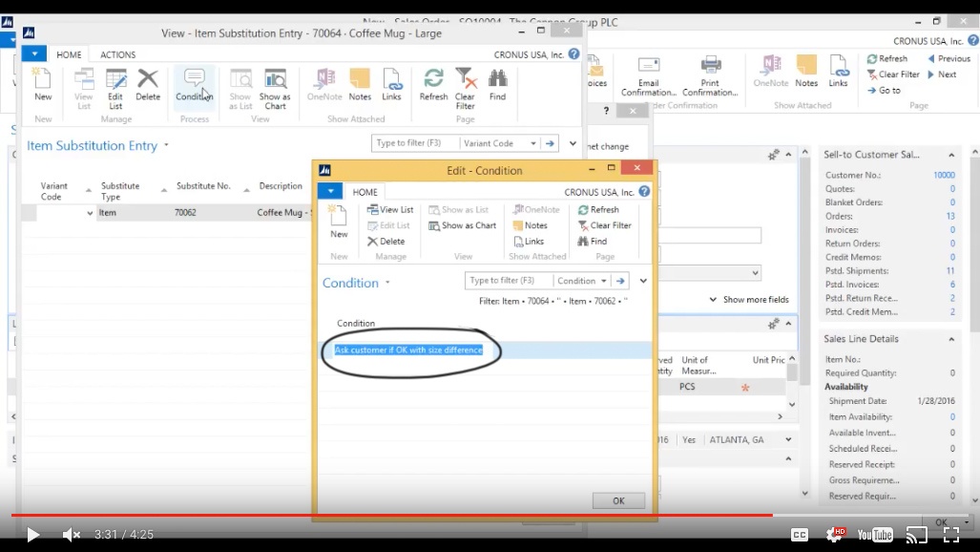Seek the video progress bar

[x=490, y=515]
